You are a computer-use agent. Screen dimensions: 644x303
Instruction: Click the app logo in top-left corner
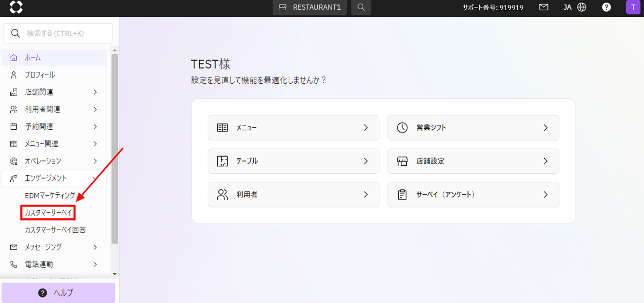coord(16,8)
